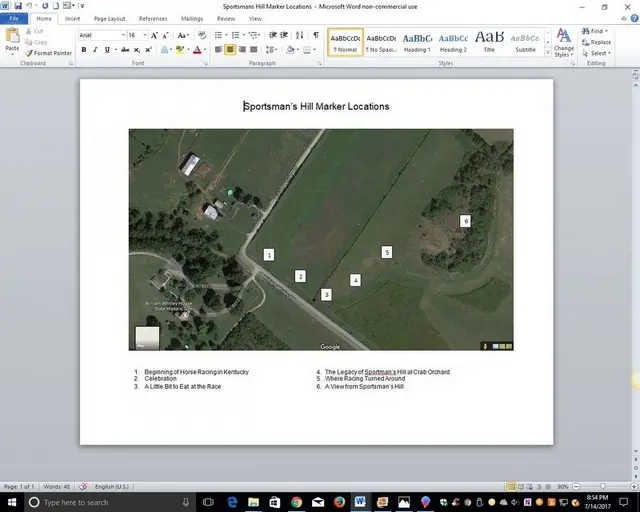Apply bullet list formatting icon
640x512 pixels.
click(x=219, y=35)
